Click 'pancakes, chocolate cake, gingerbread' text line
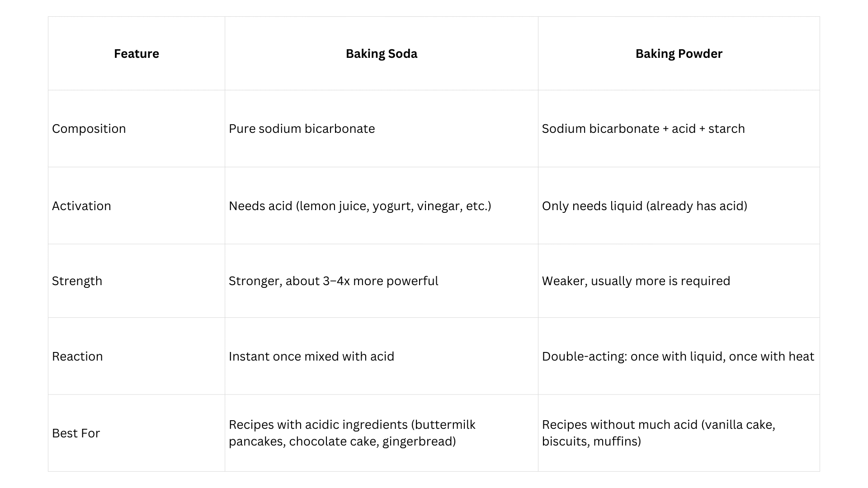The width and height of the screenshot is (868, 488). 342,441
